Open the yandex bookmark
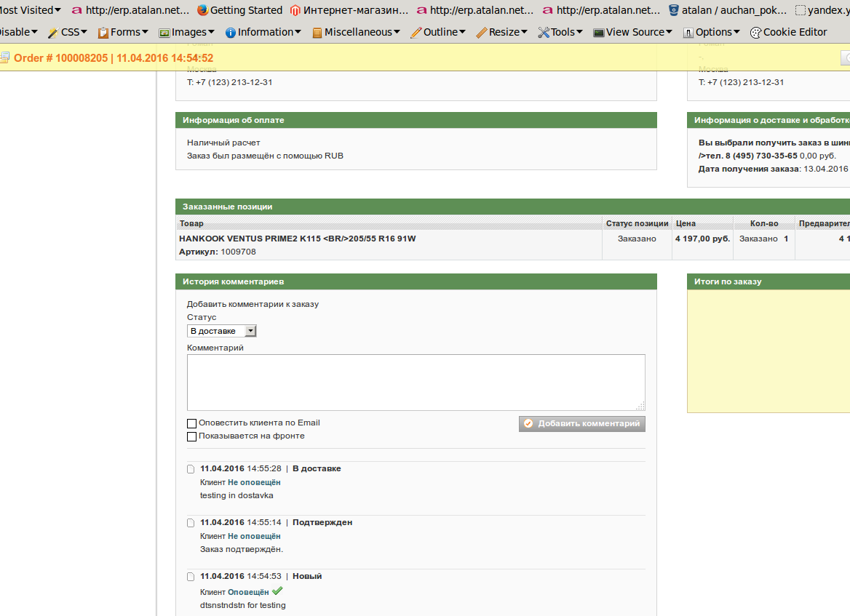The width and height of the screenshot is (850, 616). point(822,10)
